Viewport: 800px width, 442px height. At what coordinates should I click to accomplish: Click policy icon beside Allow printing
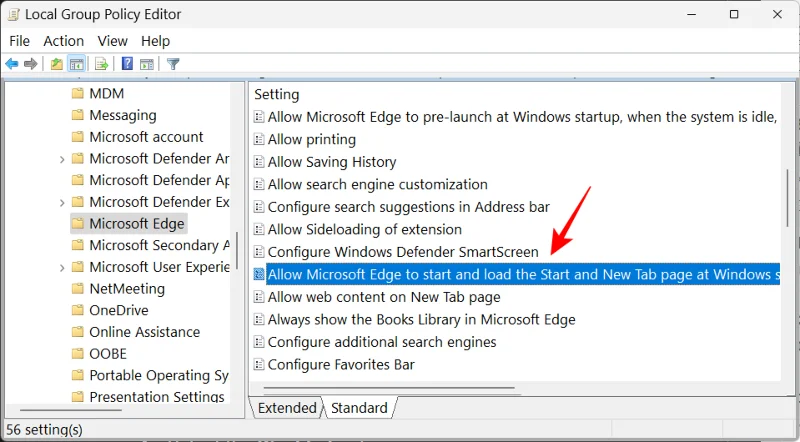coord(259,139)
